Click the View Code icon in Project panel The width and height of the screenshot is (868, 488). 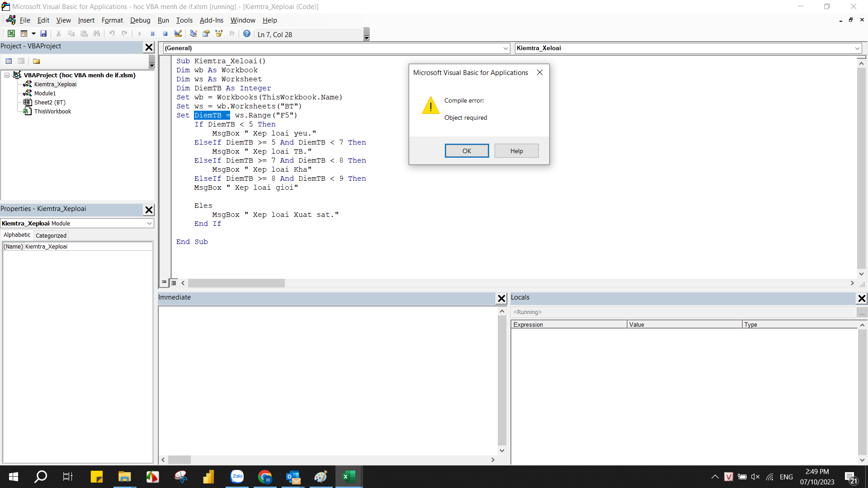click(9, 61)
